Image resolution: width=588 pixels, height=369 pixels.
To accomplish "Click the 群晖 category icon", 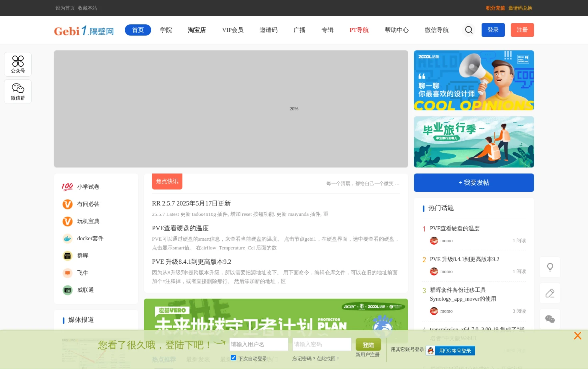I will coord(68,255).
